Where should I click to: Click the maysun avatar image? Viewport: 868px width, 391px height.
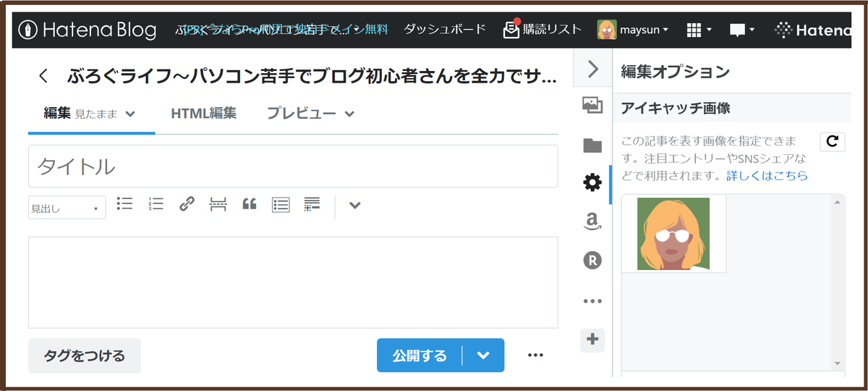coord(607,30)
